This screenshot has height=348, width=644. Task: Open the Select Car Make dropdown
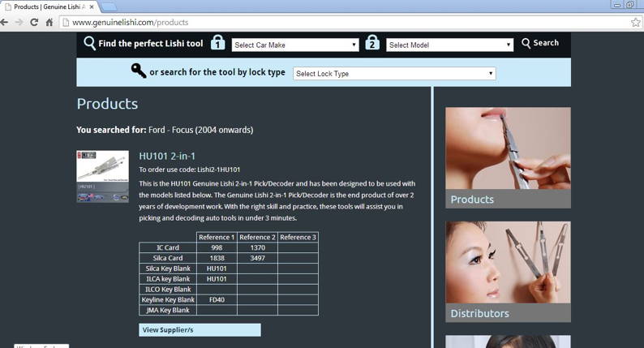tap(295, 45)
